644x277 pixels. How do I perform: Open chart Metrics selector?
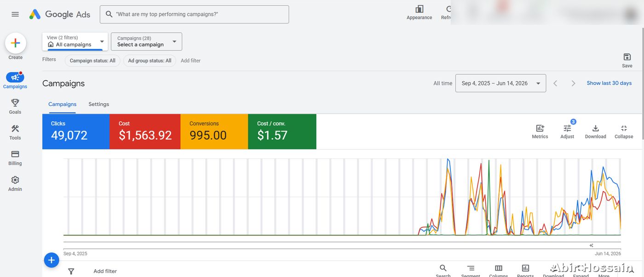click(x=540, y=131)
